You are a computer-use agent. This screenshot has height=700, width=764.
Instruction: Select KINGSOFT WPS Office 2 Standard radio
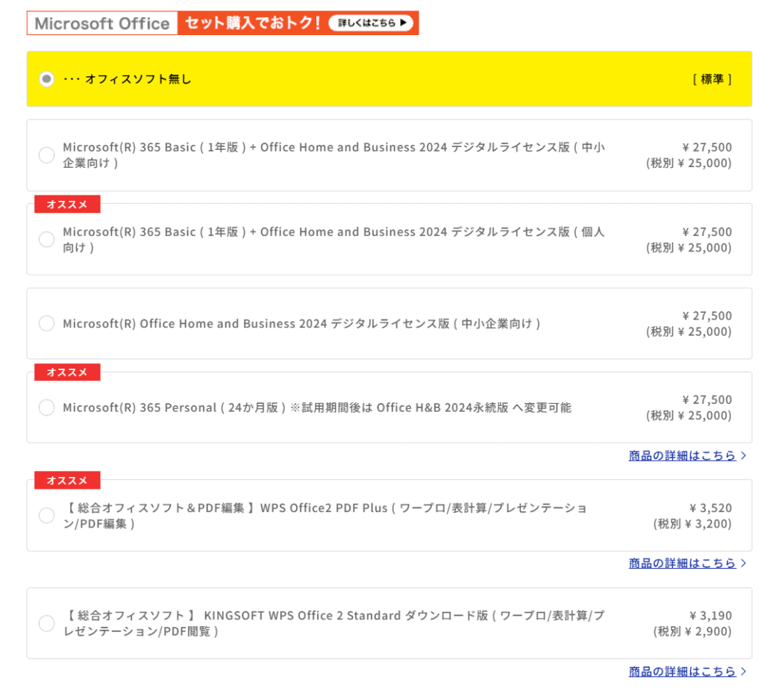coord(47,623)
